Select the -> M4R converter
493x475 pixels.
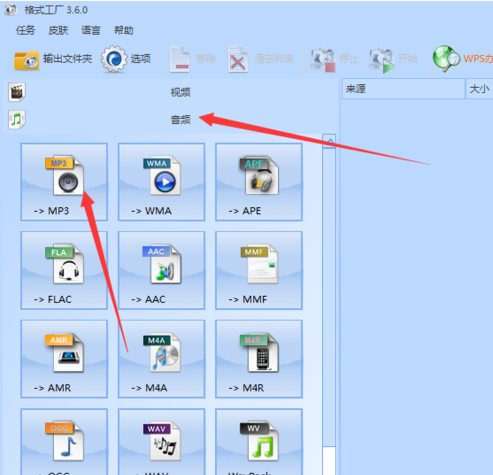click(259, 359)
